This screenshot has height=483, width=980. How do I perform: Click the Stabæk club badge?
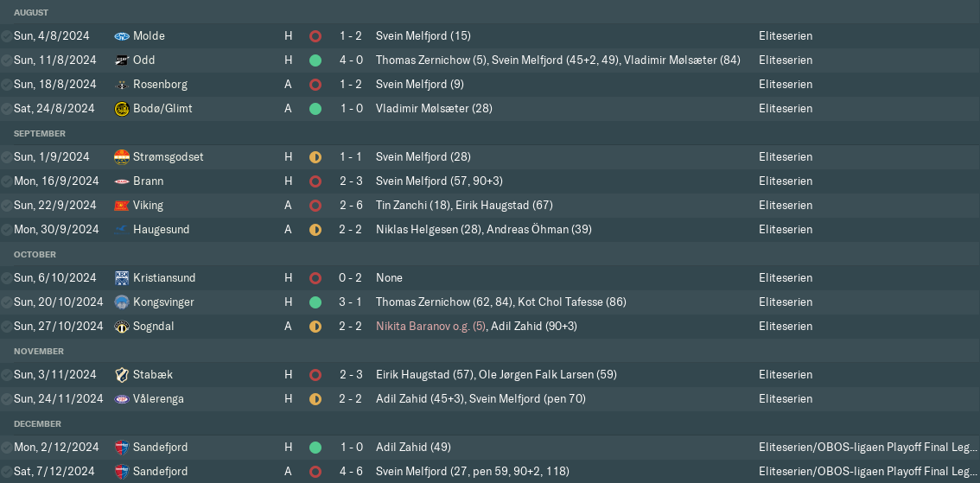point(122,375)
